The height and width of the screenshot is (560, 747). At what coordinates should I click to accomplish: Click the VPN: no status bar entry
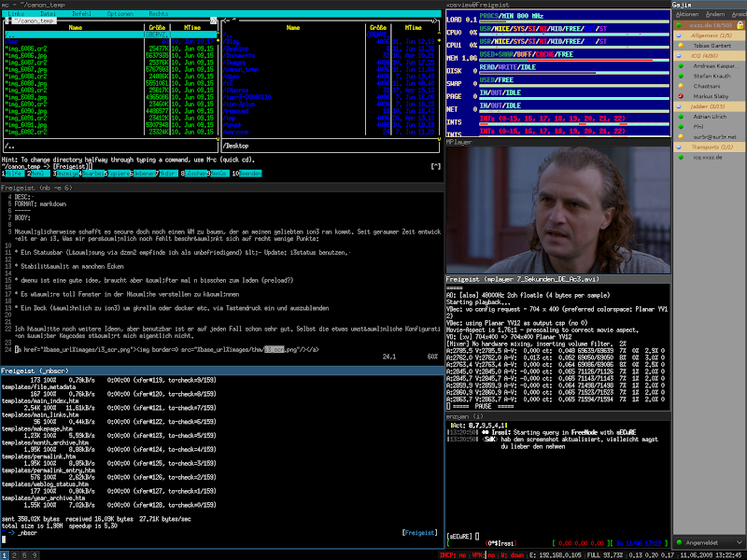click(x=484, y=555)
